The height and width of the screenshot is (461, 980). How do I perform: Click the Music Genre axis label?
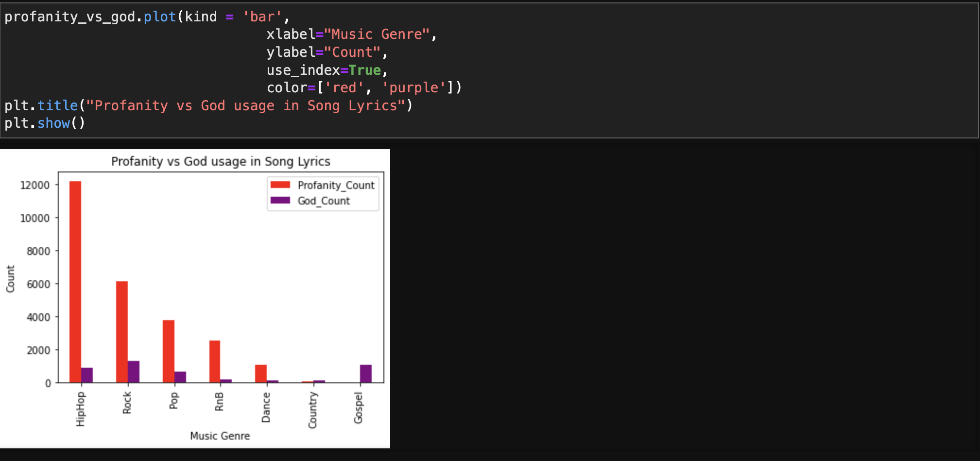220,436
